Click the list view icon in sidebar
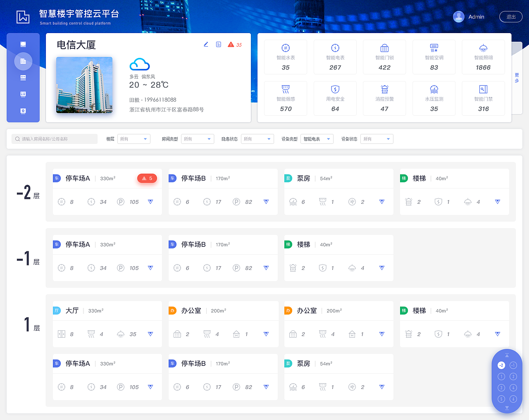Viewport: 529px width, 420px height. (23, 78)
